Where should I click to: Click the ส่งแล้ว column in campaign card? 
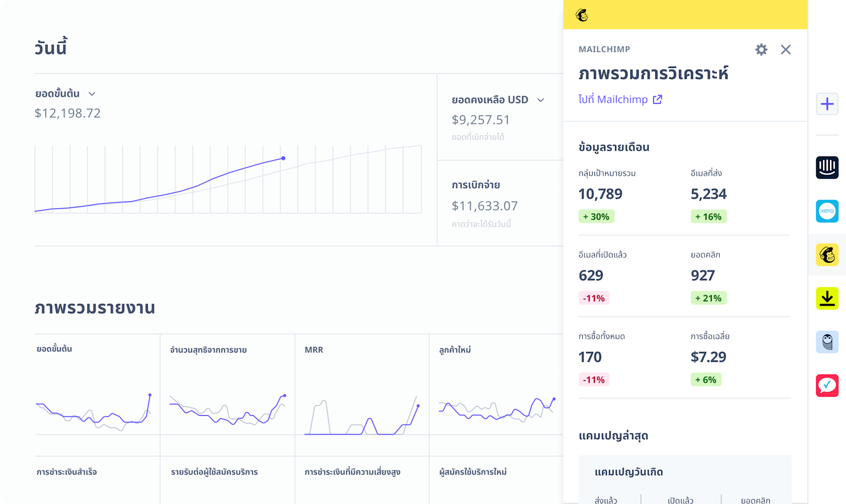click(x=606, y=500)
